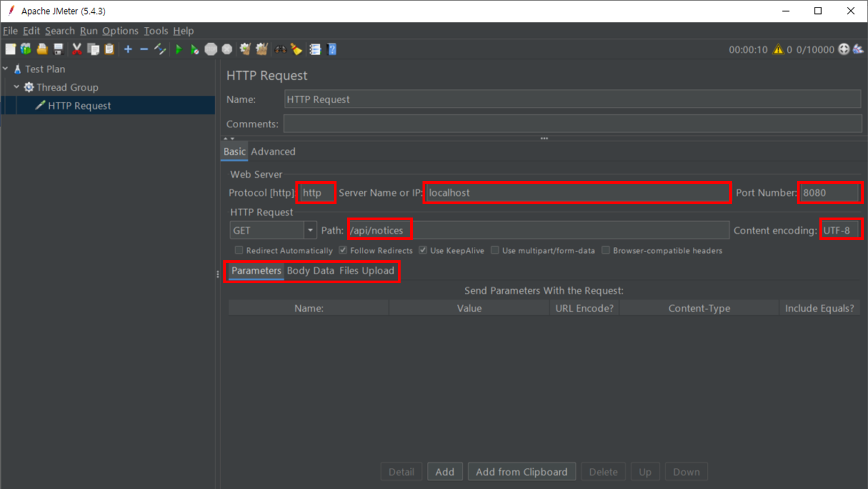Enable Browser-compatible headers checkbox
This screenshot has width=868, height=489.
click(606, 250)
